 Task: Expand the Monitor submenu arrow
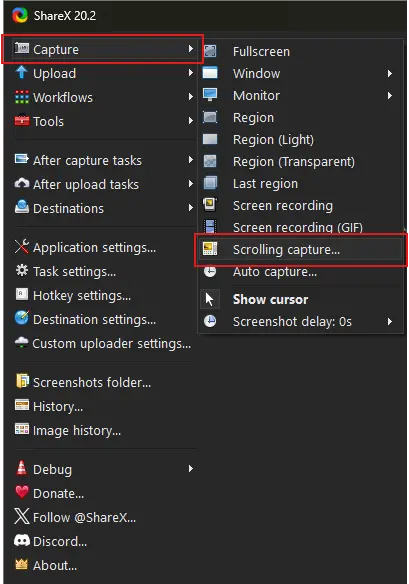390,96
